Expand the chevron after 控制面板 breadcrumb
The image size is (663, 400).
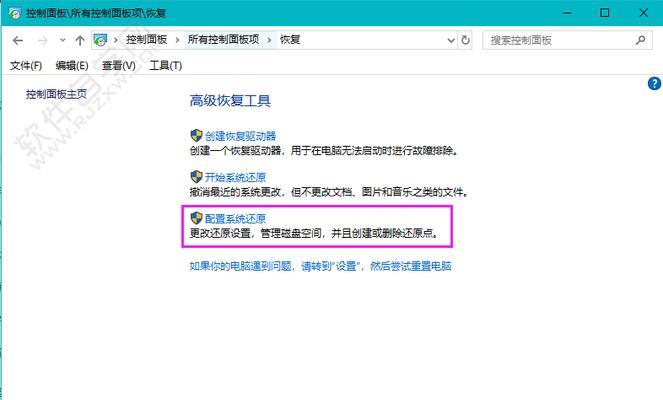coord(177,40)
